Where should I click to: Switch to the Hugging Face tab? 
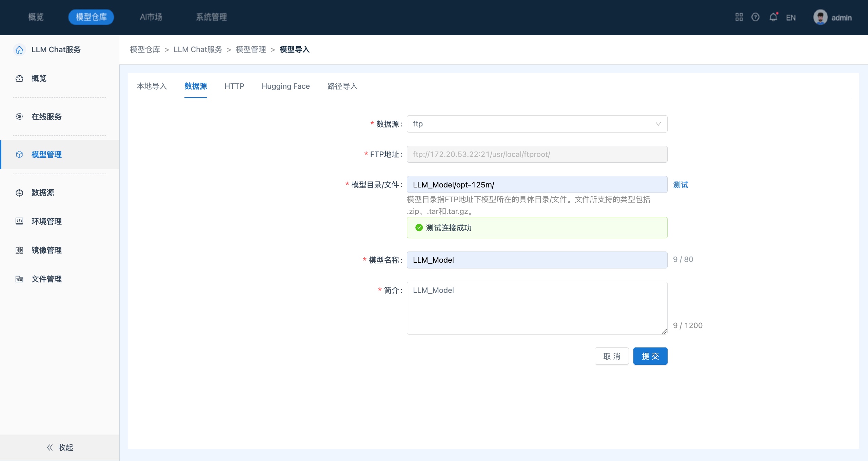[x=285, y=86]
